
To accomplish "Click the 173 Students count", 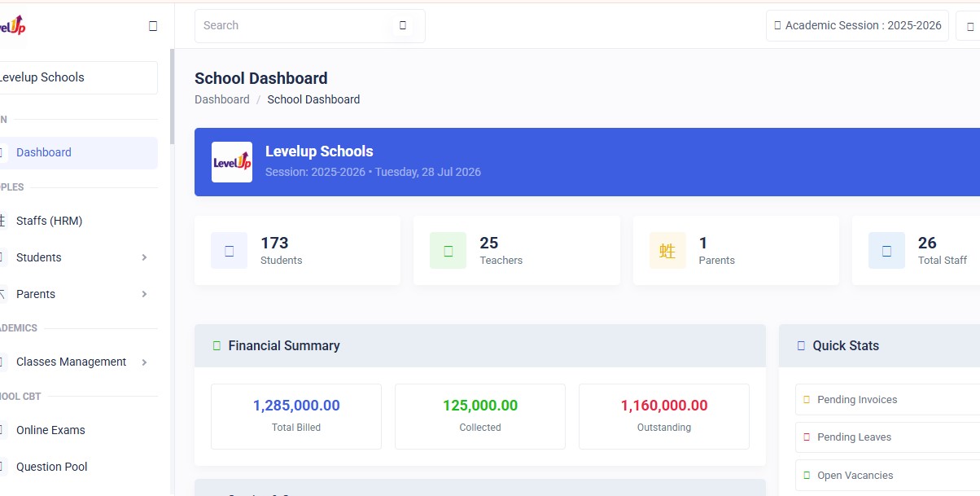I will coord(274,243).
